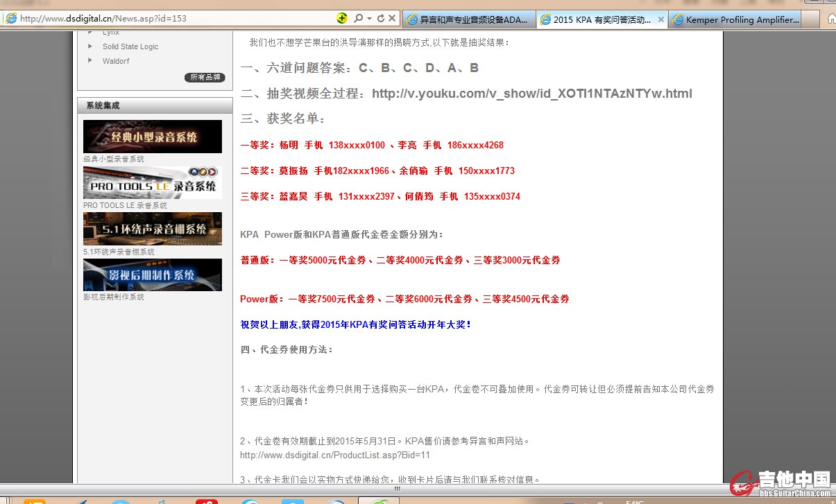Click the 5.1环绕声录音棚系统 caption link

(x=119, y=252)
